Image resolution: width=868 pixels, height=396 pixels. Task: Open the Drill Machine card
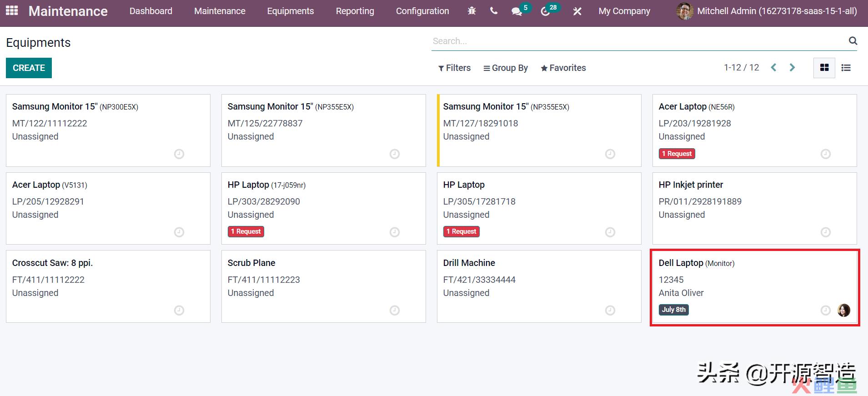[x=539, y=286]
